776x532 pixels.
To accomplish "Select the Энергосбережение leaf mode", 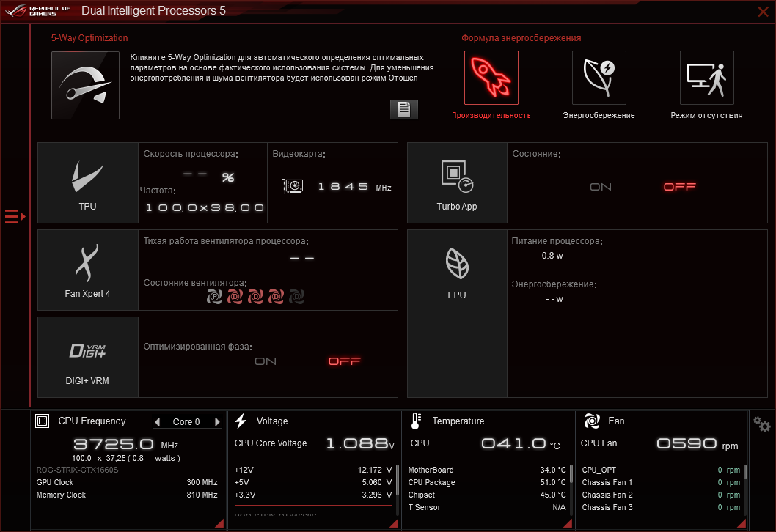I will 599,78.
